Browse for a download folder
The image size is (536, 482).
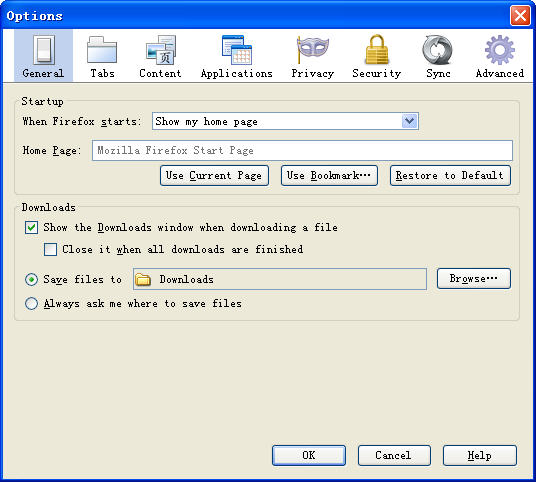(x=474, y=279)
